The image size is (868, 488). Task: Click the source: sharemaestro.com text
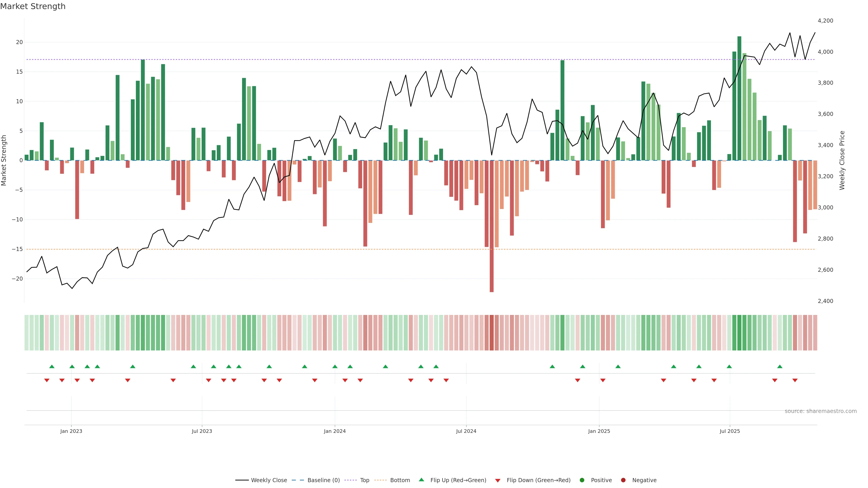(821, 411)
